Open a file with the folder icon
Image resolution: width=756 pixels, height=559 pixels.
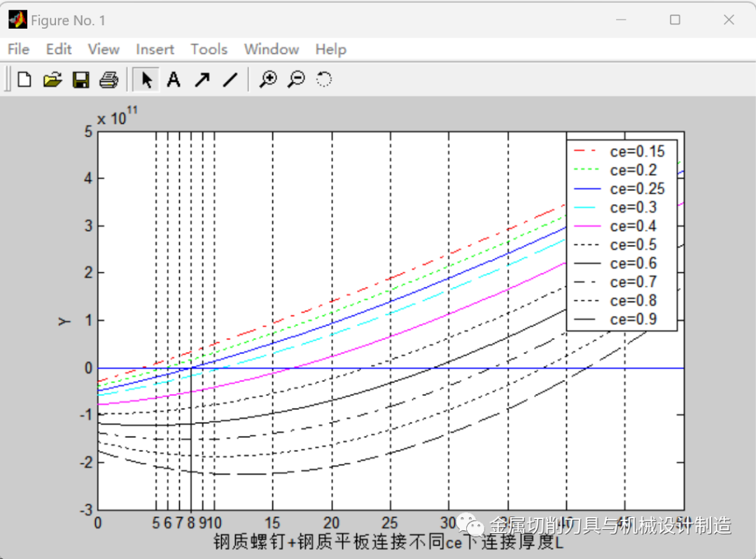click(x=52, y=80)
